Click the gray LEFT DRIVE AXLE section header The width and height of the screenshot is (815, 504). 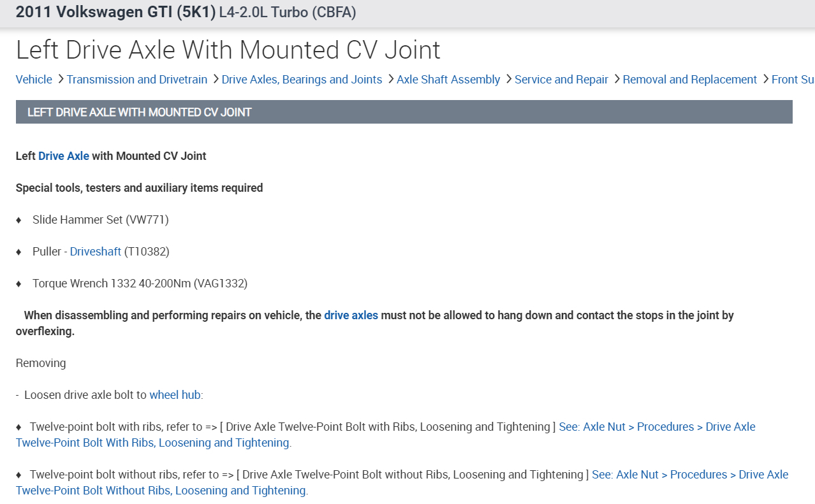[x=404, y=112]
